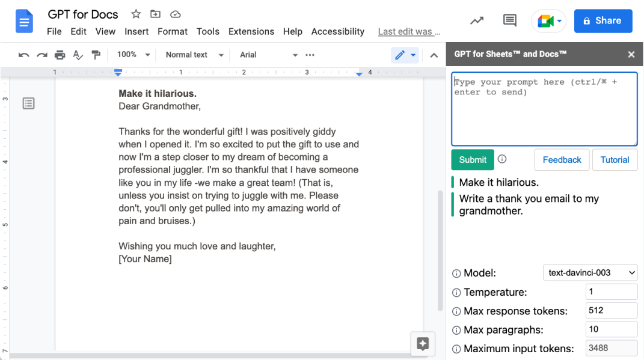Open the Tutorial button in sidebar
The image size is (644, 360).
pyautogui.click(x=615, y=160)
